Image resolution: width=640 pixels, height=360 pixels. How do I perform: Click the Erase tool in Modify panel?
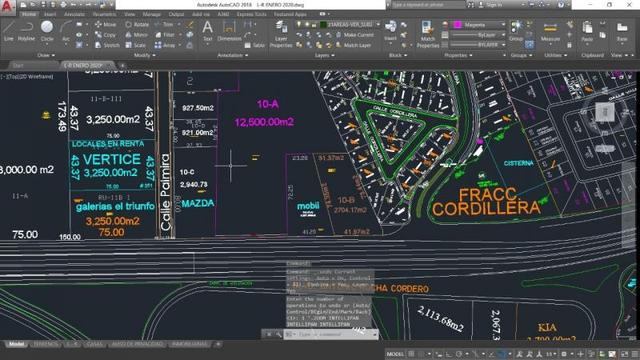190,24
